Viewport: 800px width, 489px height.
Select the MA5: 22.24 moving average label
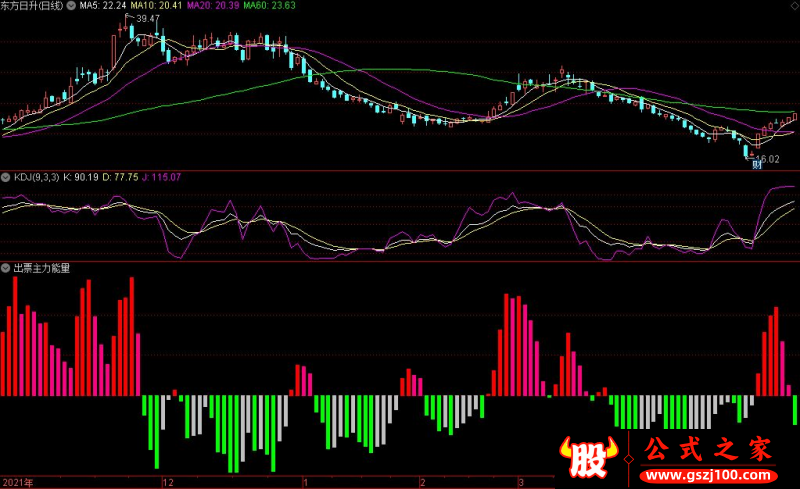tap(103, 6)
